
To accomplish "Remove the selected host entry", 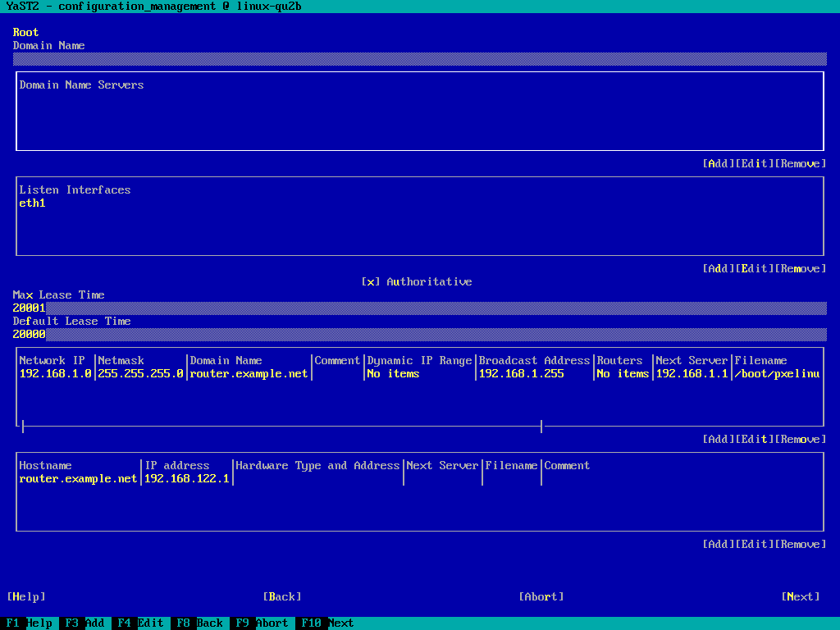I will point(800,544).
